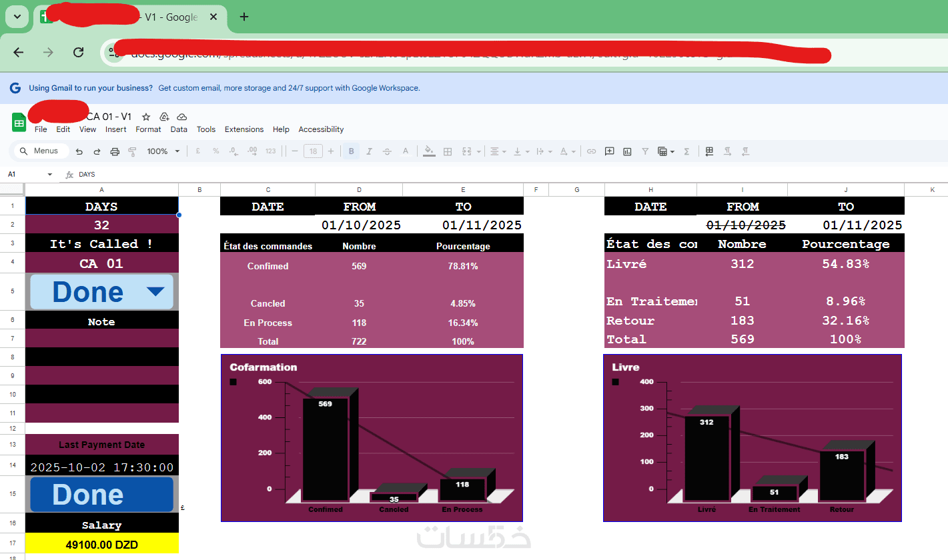The height and width of the screenshot is (560, 948).
Task: Click the undo arrow icon
Action: [x=79, y=151]
